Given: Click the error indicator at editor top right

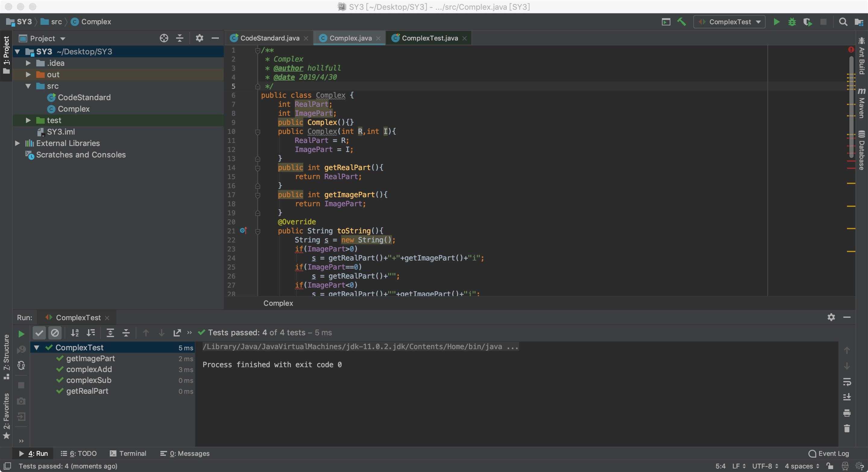Looking at the screenshot, I should point(851,50).
